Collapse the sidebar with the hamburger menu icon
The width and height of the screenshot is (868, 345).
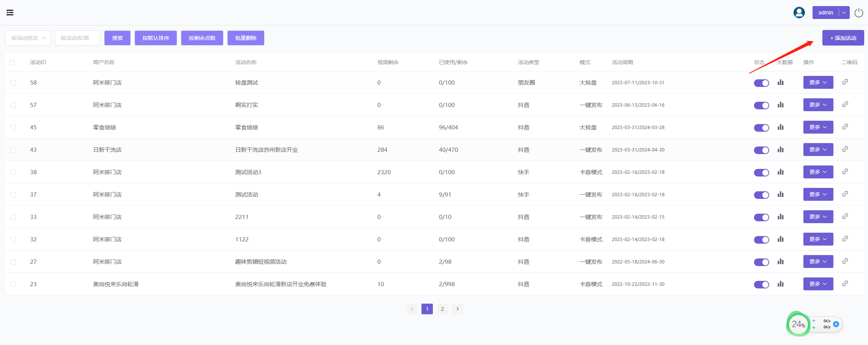tap(10, 13)
